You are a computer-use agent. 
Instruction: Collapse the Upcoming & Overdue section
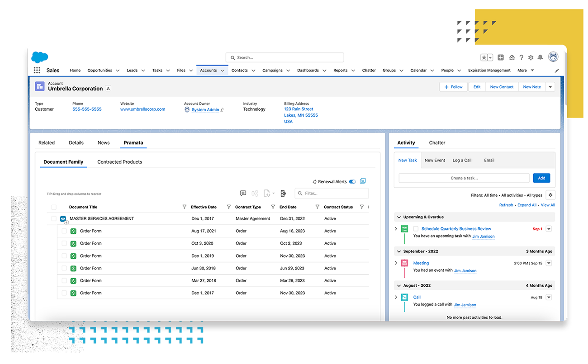[398, 217]
